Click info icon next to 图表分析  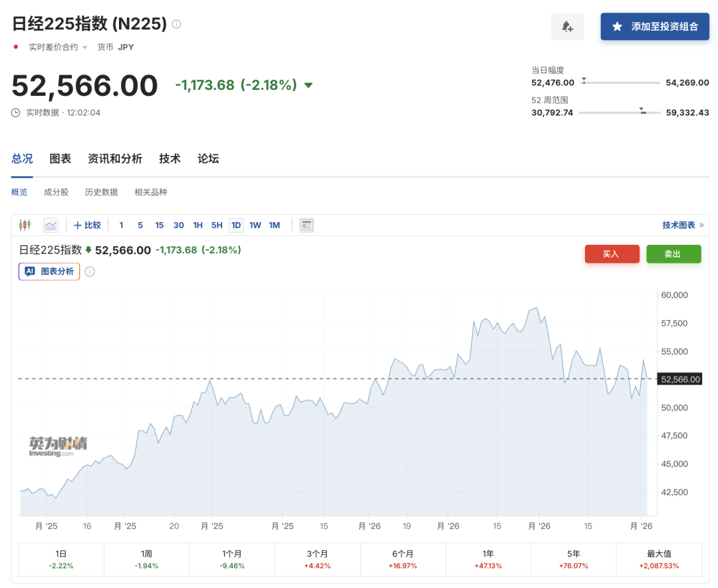click(x=90, y=271)
